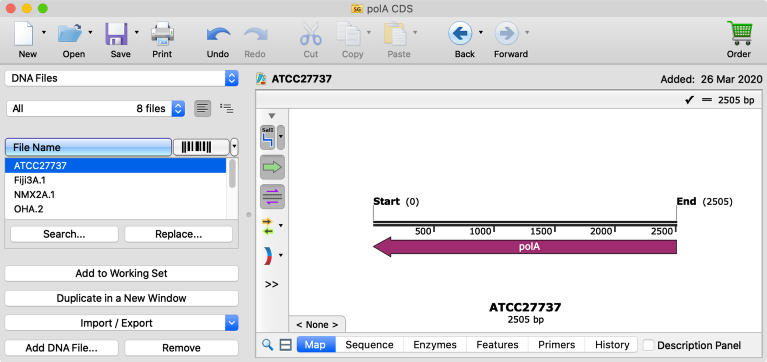Enable the Description Panel checkbox
Screen dimensions: 767x362
[x=649, y=345]
